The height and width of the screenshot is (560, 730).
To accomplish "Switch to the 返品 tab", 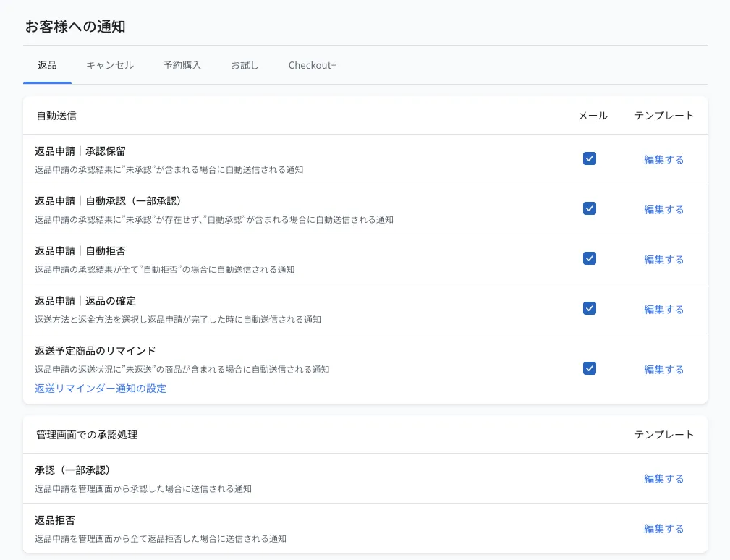I will [47, 65].
